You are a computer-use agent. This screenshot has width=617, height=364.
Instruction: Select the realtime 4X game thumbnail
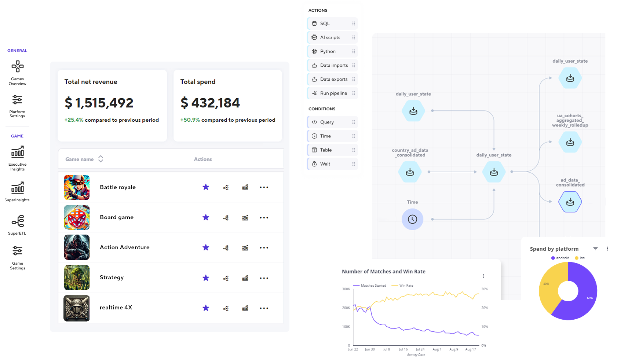pyautogui.click(x=77, y=308)
